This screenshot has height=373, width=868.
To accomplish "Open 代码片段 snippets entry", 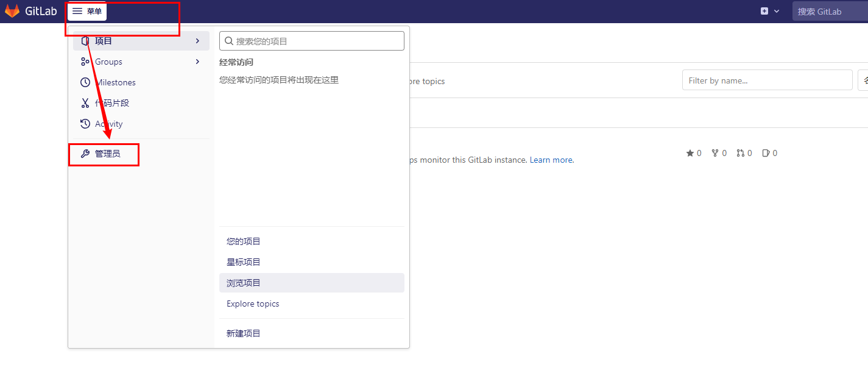I will click(x=141, y=103).
